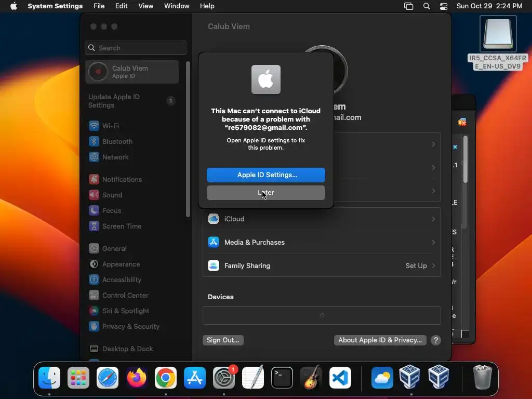This screenshot has width=532, height=399.
Task: Click the Stage Manager icon in menu bar
Action: (408, 6)
